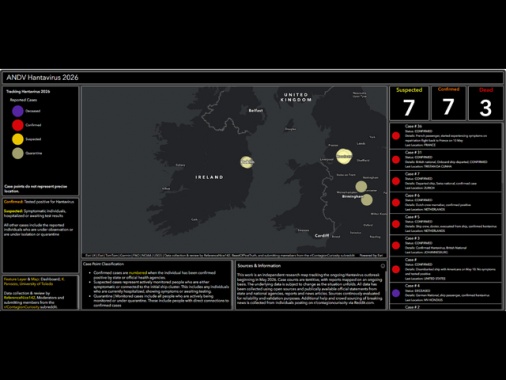Select red dot of United States case

tap(396, 269)
